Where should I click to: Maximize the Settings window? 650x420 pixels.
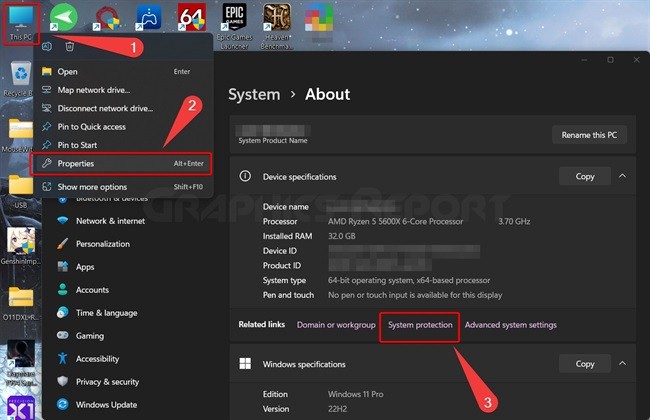tap(610, 60)
